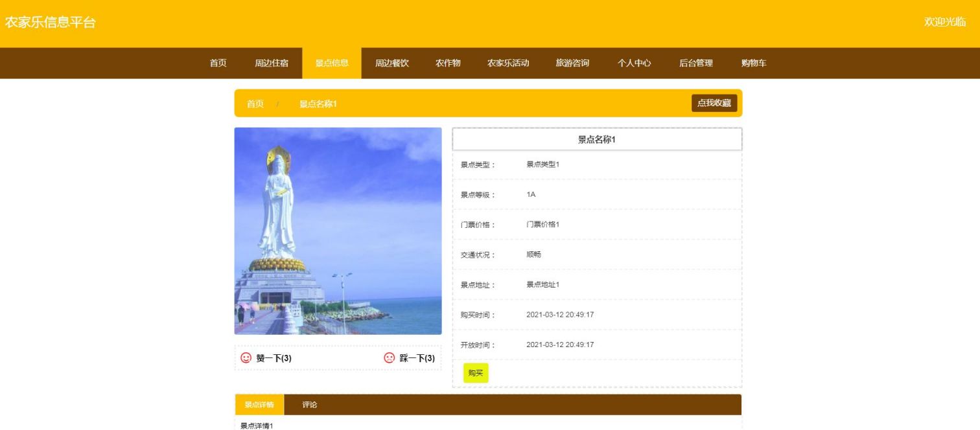Click the 景点类型： label
Screen dimensions: 980x430
point(478,165)
